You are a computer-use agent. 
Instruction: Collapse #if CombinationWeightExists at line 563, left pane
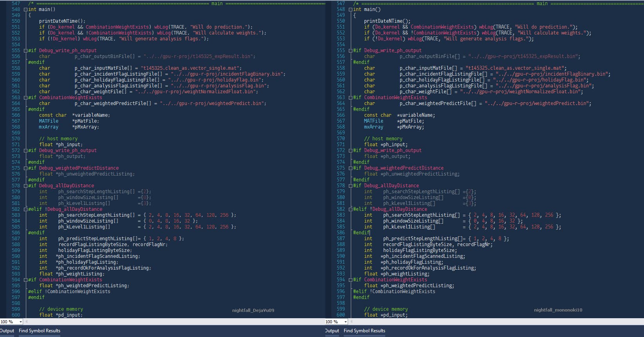click(x=26, y=98)
